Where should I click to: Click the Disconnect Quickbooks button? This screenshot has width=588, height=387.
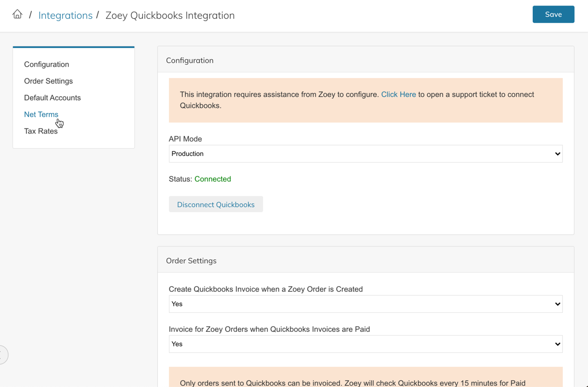click(216, 204)
